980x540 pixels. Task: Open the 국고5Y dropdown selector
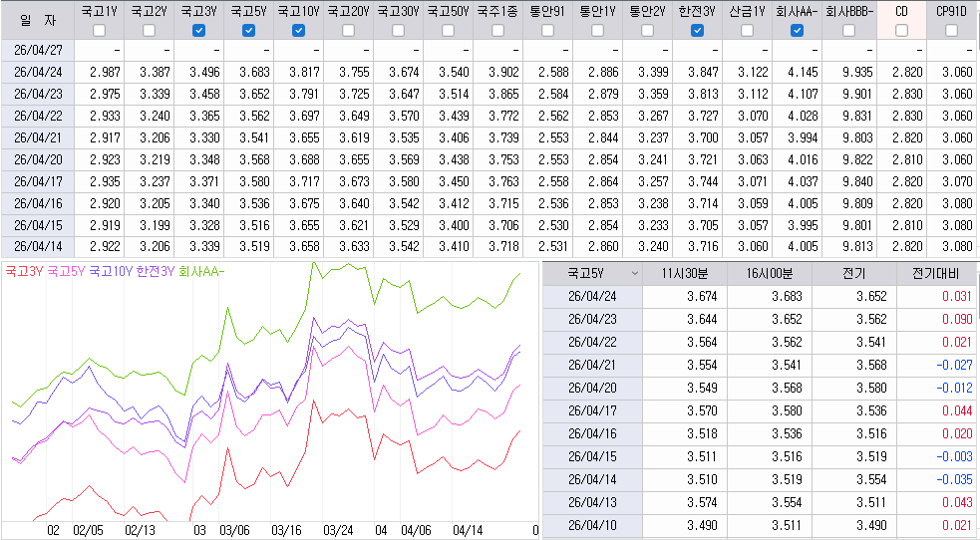click(634, 272)
